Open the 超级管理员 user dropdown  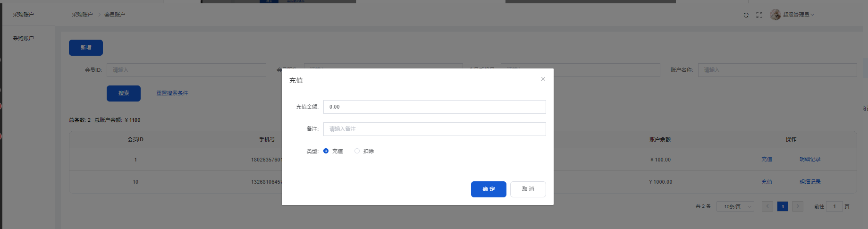coord(798,15)
